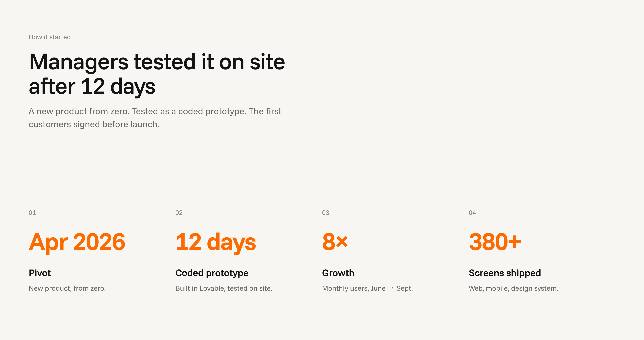This screenshot has width=644, height=340.
Task: Click step number 01
Action: click(x=32, y=213)
